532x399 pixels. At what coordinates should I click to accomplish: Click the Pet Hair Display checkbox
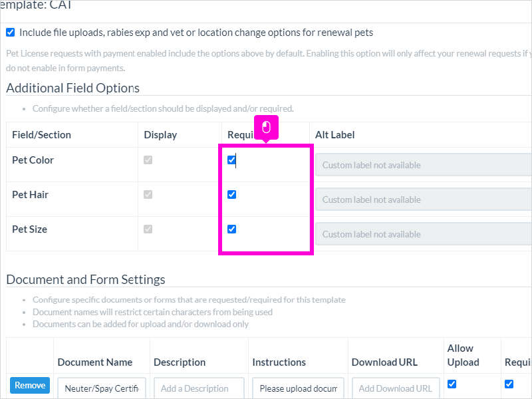148,194
